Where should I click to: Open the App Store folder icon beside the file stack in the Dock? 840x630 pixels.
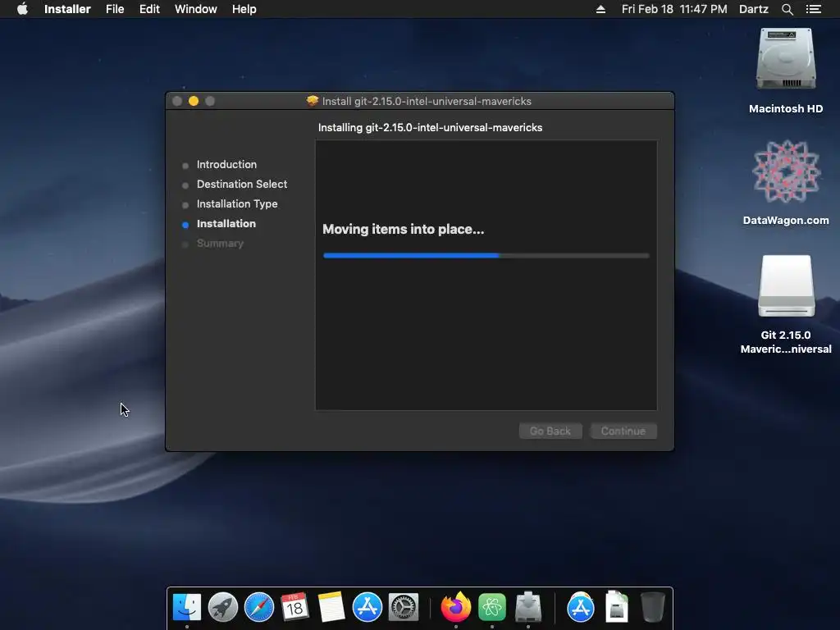point(581,607)
